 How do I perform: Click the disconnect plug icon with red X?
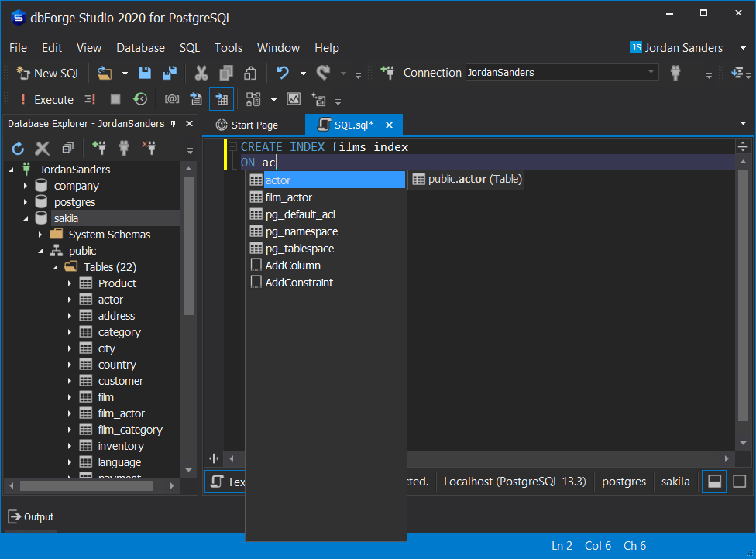[x=149, y=147]
